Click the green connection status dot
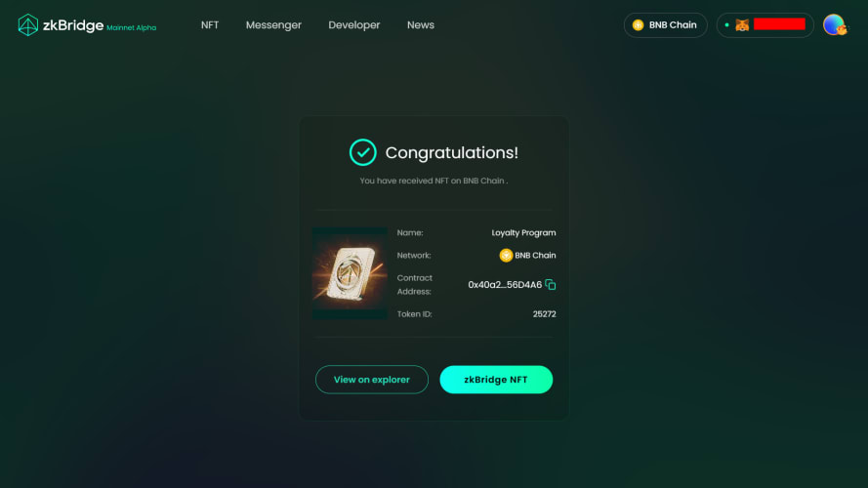The image size is (868, 488). tap(726, 25)
